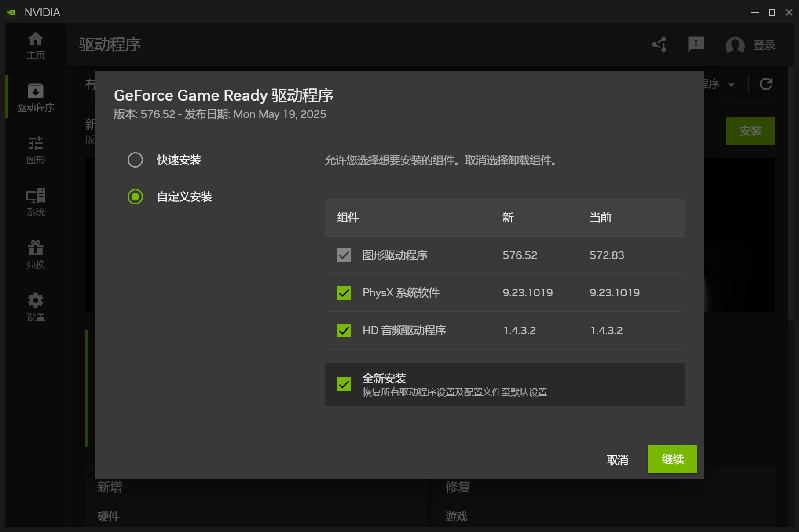799x532 pixels.
Task: Click 取消 to cancel installation
Action: [617, 459]
